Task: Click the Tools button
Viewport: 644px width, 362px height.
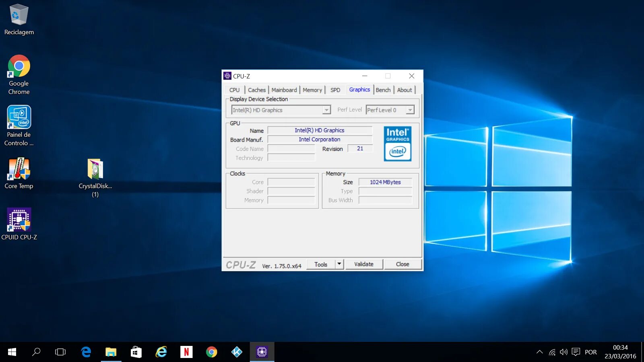Action: 321,264
